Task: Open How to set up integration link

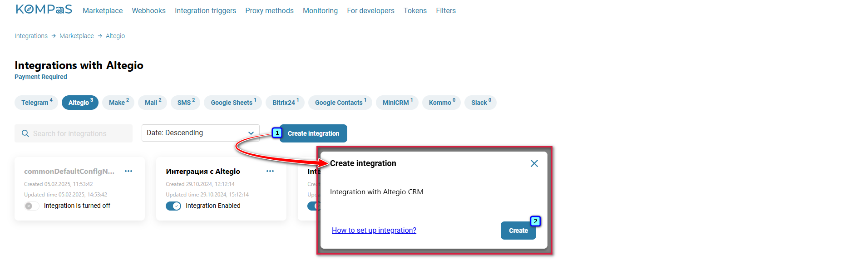Action: [x=374, y=230]
